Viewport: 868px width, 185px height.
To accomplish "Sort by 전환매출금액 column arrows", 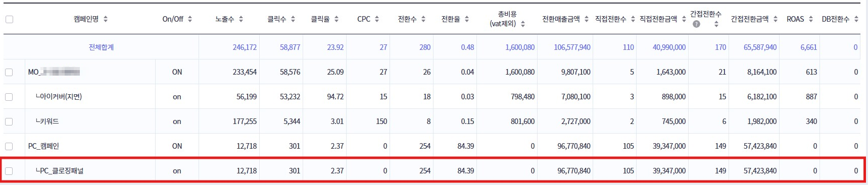I will [587, 19].
